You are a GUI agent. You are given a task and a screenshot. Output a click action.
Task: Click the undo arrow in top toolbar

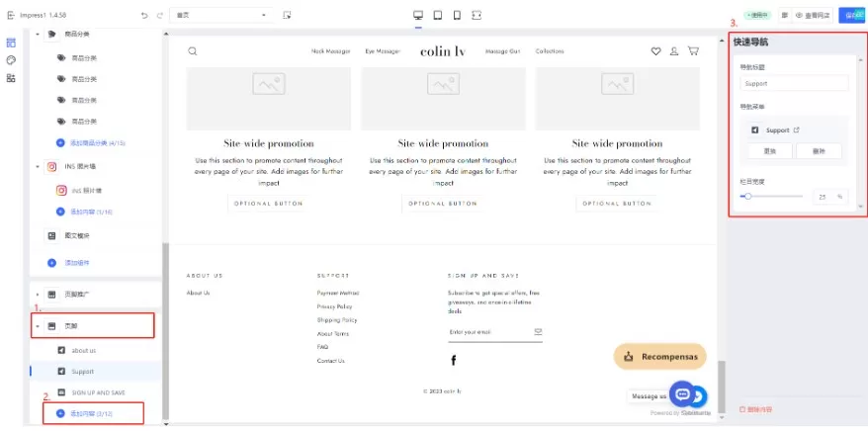[144, 15]
